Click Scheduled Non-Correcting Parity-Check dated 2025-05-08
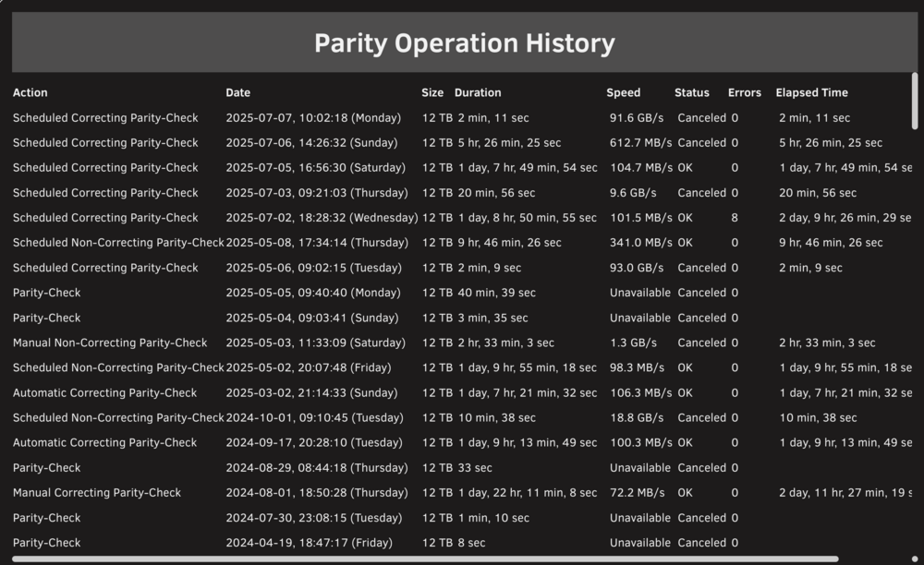Image resolution: width=924 pixels, height=565 pixels. click(118, 243)
